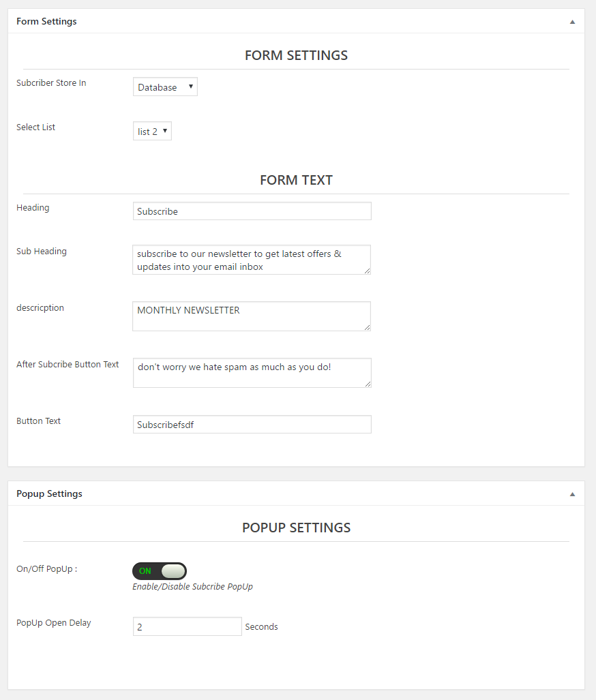
Task: Open the Subcriber Store In dropdown
Action: [165, 87]
